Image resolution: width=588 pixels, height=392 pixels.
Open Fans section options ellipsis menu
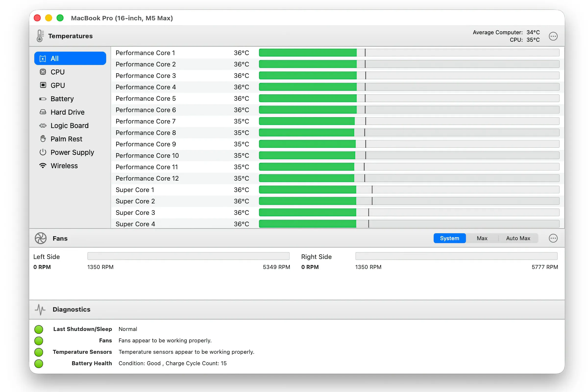coord(553,238)
